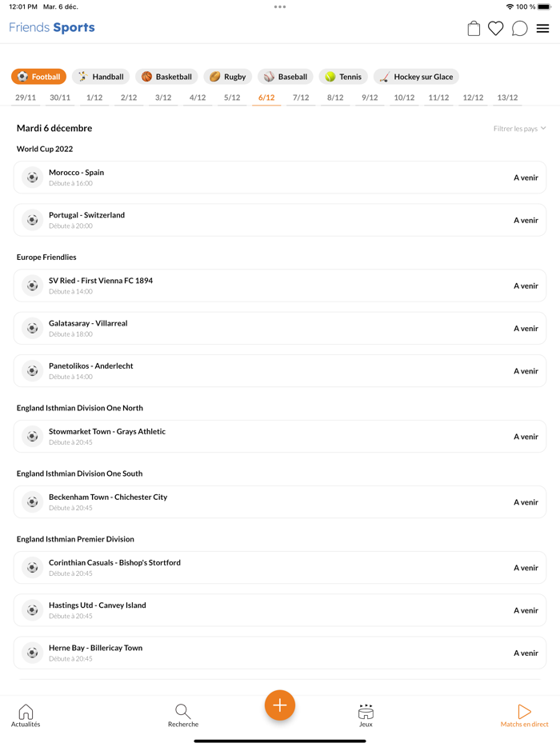
Task: Open the shopping bag icon
Action: coord(474,29)
